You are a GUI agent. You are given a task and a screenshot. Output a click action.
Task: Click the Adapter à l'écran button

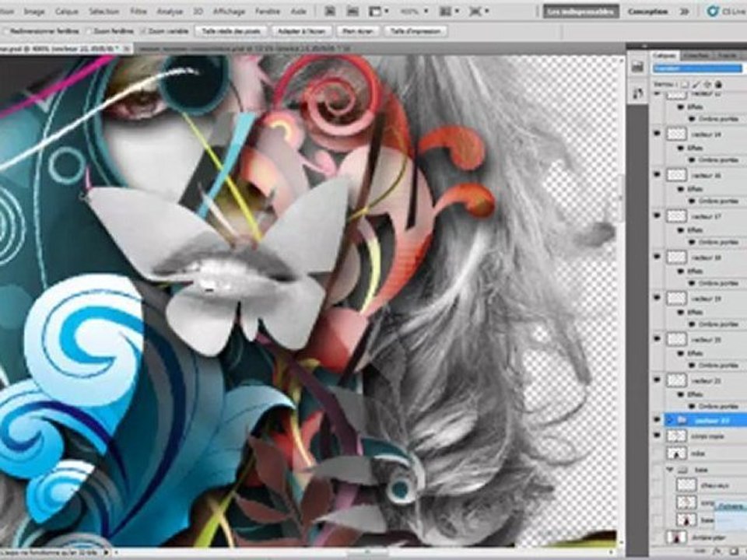[302, 31]
